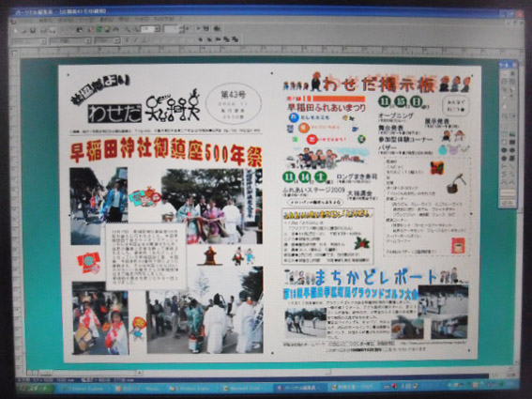
Task: Click the ruler origin corner box
Action: 14,54
